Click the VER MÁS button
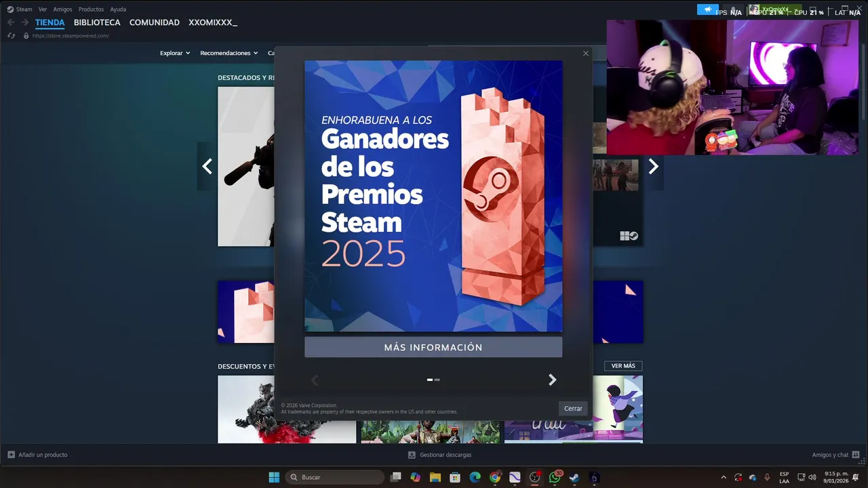Image resolution: width=868 pixels, height=488 pixels. click(623, 366)
